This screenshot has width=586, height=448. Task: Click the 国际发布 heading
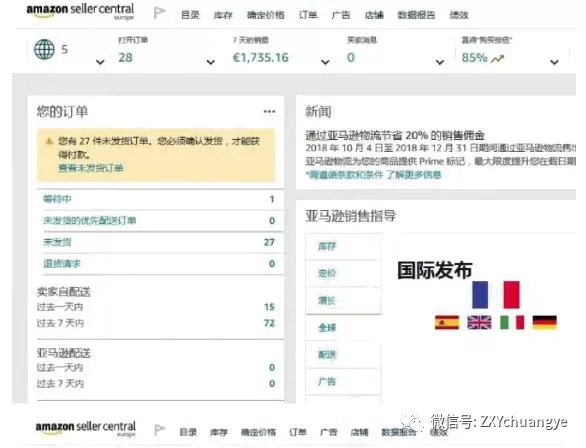[435, 270]
